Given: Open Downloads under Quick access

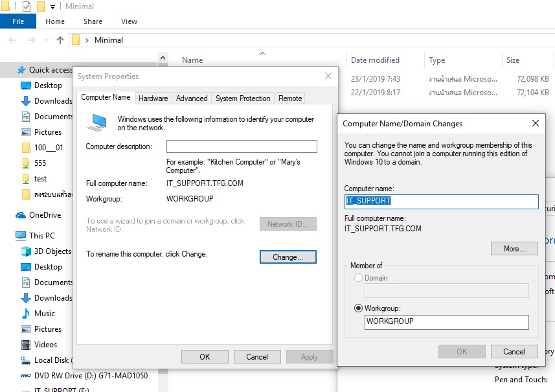Looking at the screenshot, I should (x=46, y=101).
